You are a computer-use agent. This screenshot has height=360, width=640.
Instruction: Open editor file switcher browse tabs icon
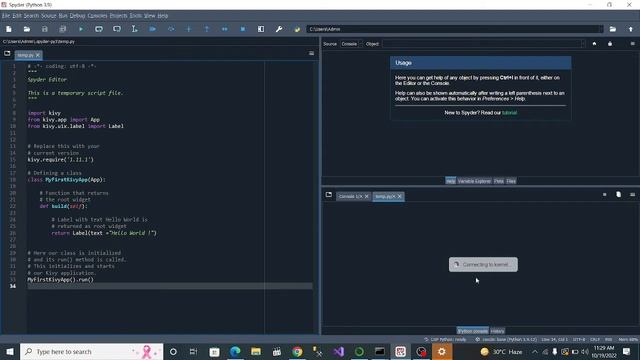coord(7,53)
